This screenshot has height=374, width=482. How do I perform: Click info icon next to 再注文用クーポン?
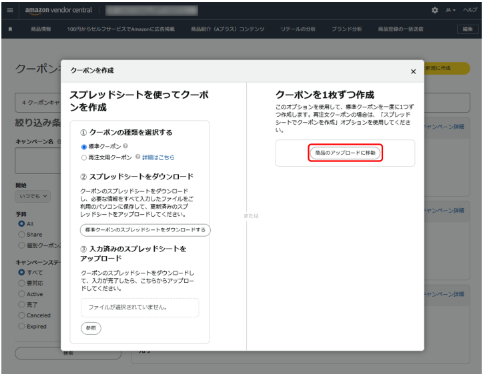(138, 157)
